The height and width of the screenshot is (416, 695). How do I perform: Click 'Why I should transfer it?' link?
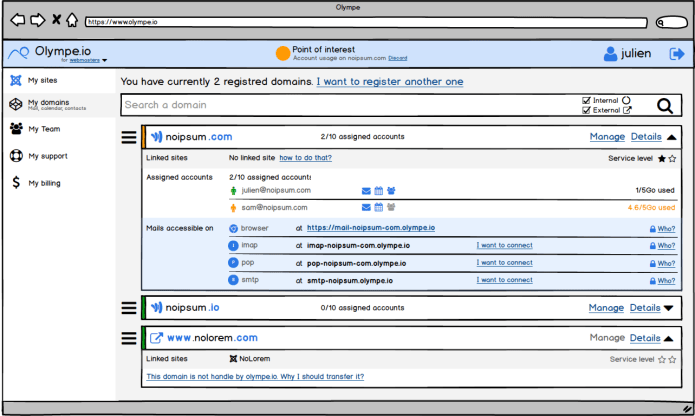[322, 377]
